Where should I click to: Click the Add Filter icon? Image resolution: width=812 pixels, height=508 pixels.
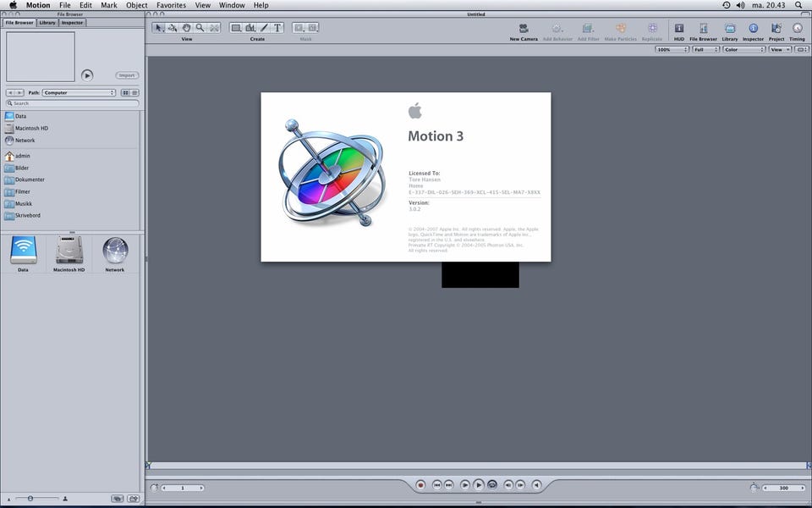point(588,29)
